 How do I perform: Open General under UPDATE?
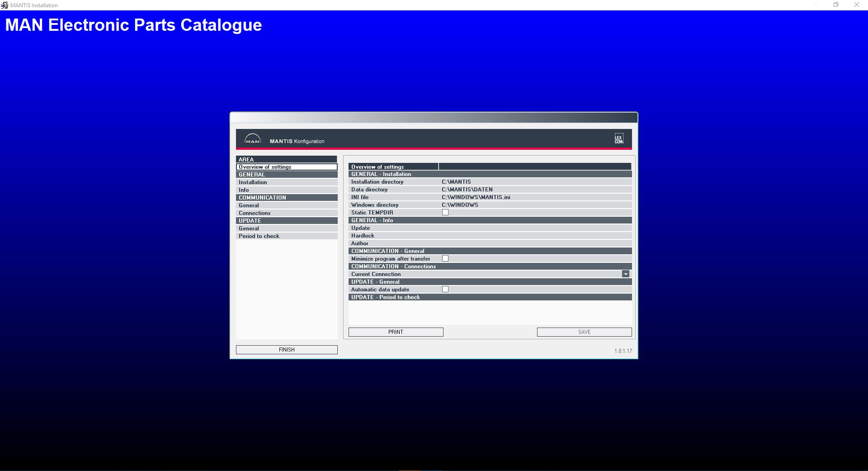(x=287, y=228)
